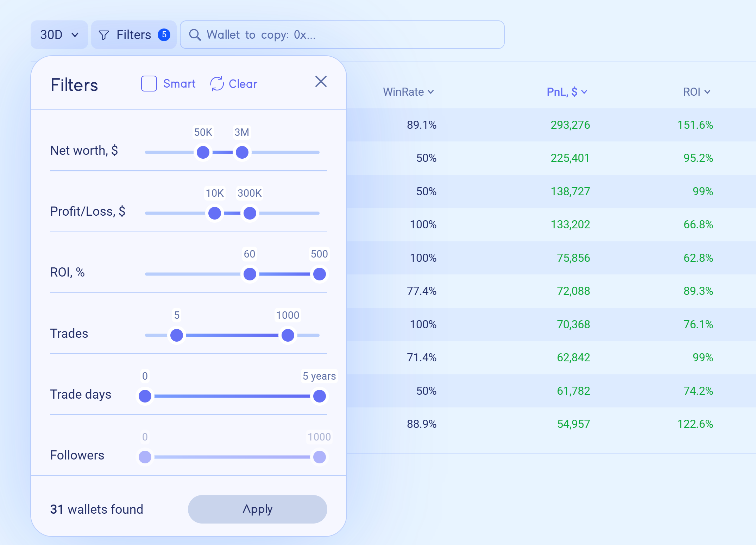756x545 pixels.
Task: Click the Net worth 50K slider handle
Action: 203,152
